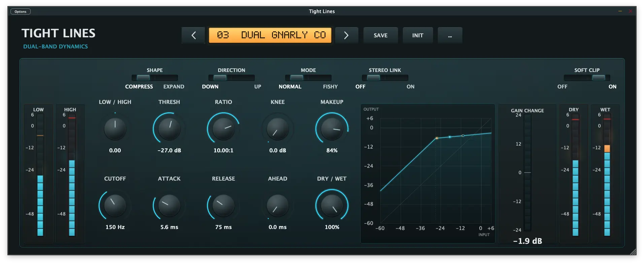Click the AHEAD knob
The image size is (644, 264).
(278, 205)
